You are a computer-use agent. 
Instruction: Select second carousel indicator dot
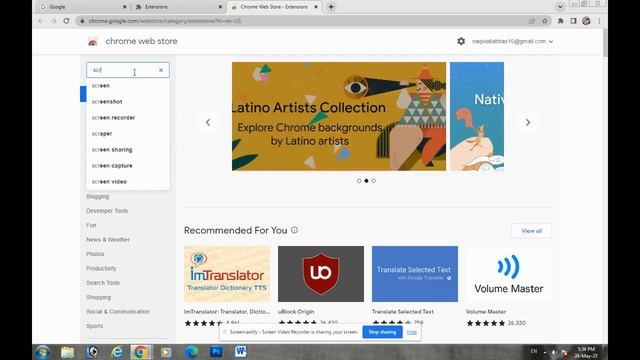click(366, 181)
